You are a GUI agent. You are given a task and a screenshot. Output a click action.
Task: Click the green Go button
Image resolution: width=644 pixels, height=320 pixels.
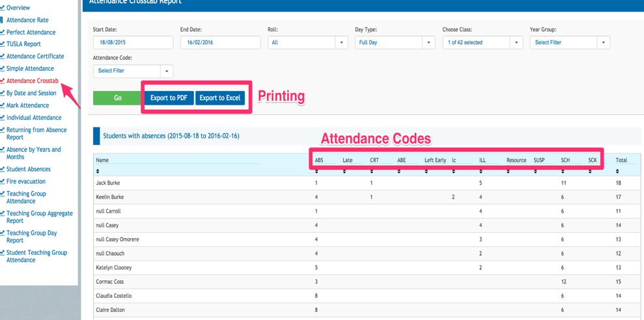click(118, 98)
